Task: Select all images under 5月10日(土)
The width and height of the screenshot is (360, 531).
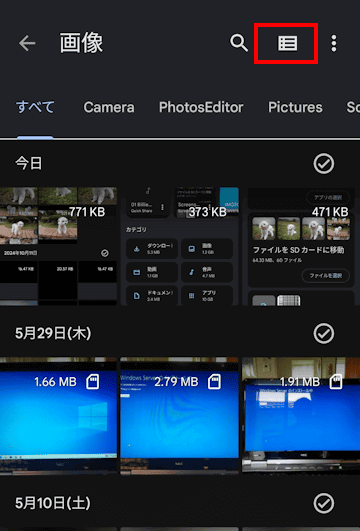Action: click(x=324, y=503)
